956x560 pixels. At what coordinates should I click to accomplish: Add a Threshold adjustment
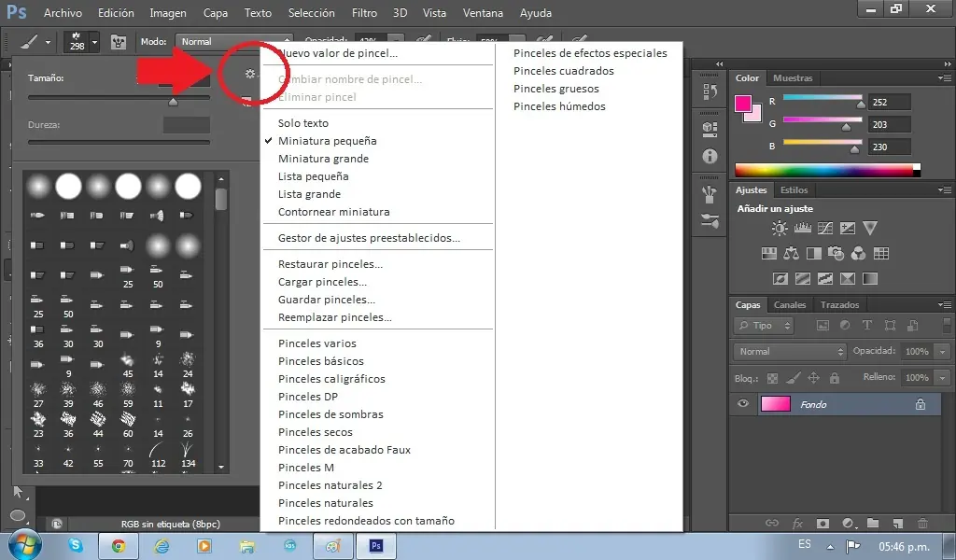tap(825, 279)
